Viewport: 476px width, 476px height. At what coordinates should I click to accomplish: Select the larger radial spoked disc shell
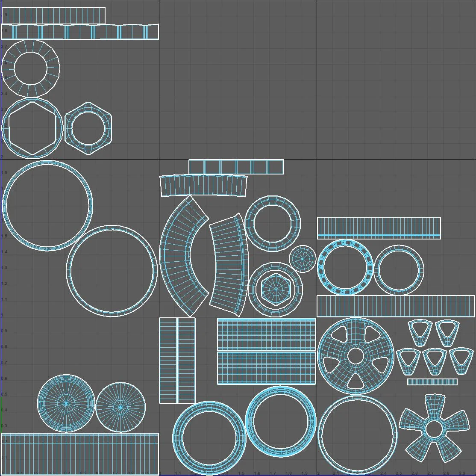[x=66, y=403]
